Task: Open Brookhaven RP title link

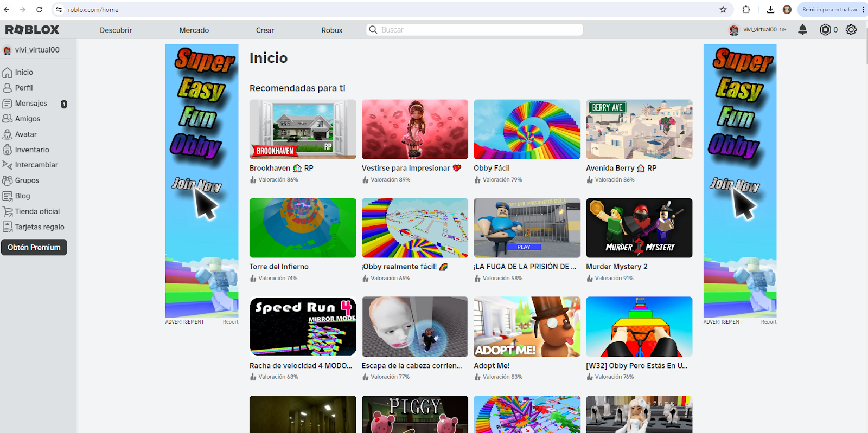Action: click(282, 168)
